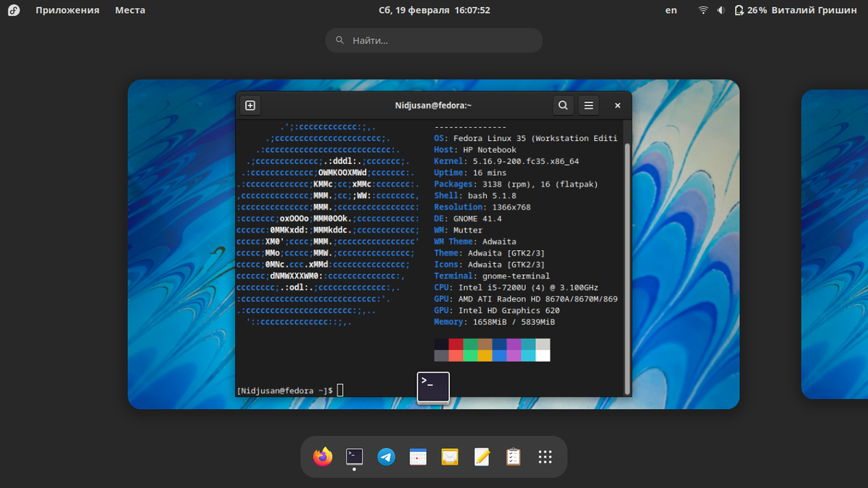Show all applications grid

[545, 457]
